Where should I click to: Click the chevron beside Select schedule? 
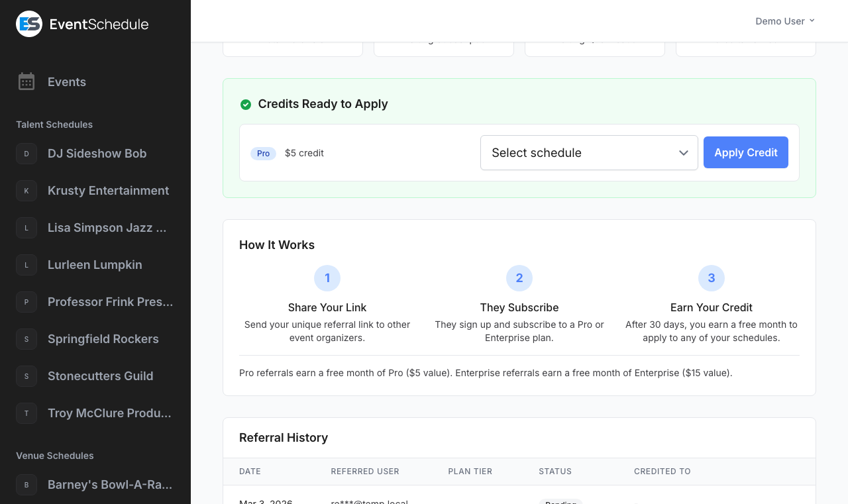click(x=684, y=153)
